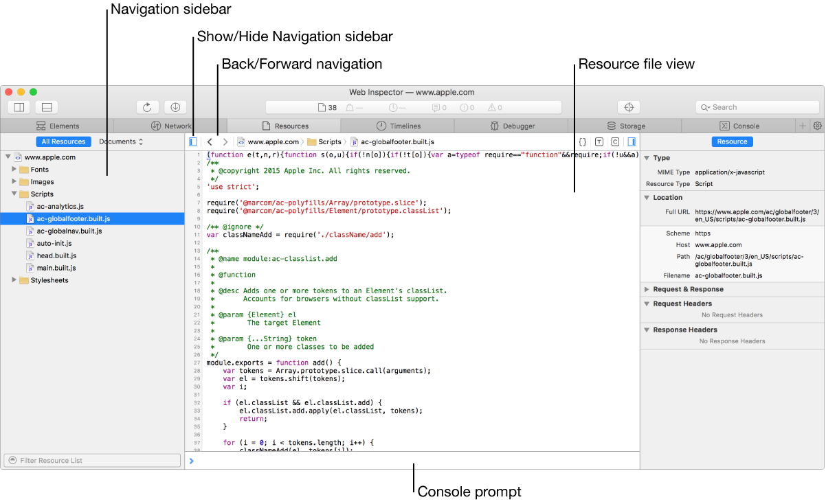Click the type information T icon
826x504 pixels.
599,142
